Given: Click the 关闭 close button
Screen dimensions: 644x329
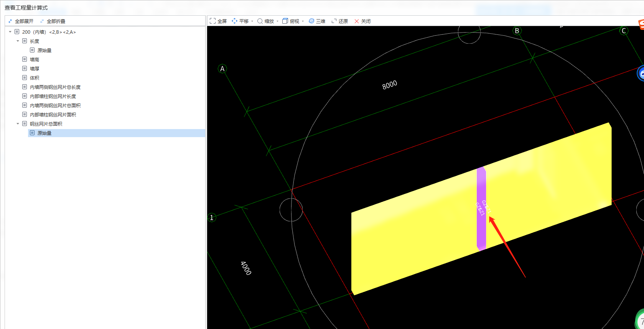Looking at the screenshot, I should click(x=362, y=21).
